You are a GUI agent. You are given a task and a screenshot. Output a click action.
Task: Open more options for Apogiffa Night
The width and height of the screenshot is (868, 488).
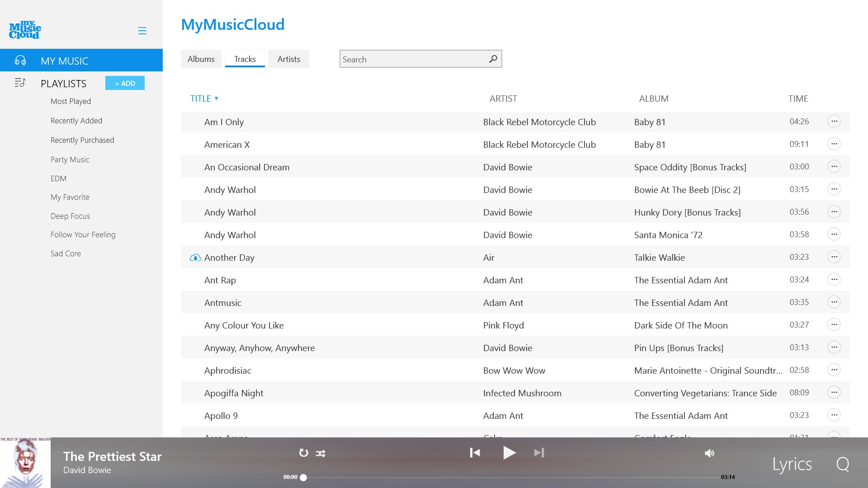(x=834, y=392)
